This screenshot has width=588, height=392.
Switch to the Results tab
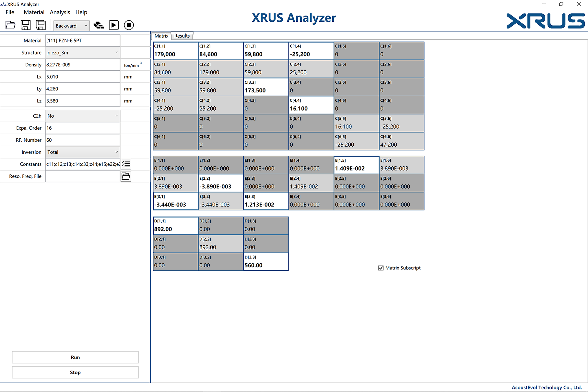click(182, 36)
